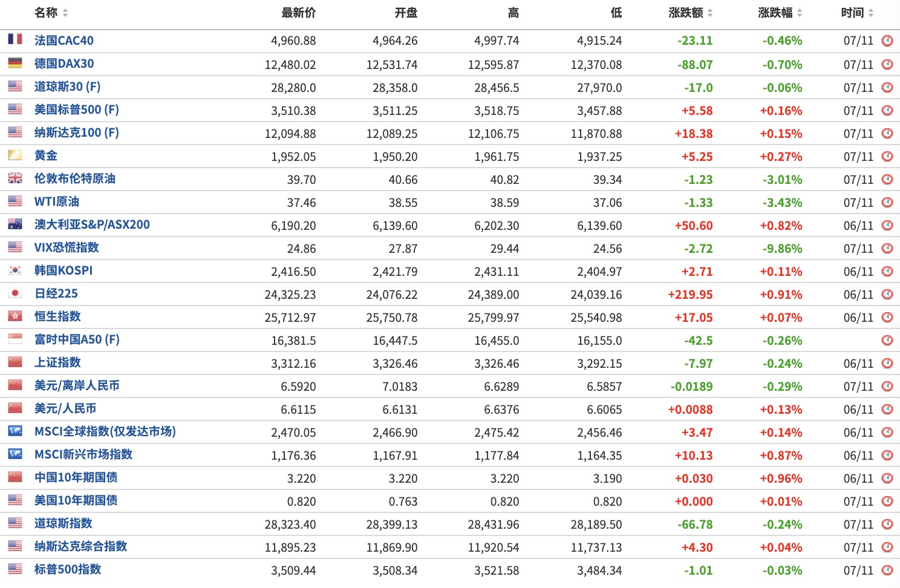Click the German flag beside 德国DAX30
This screenshot has height=588, width=900.
(x=15, y=62)
